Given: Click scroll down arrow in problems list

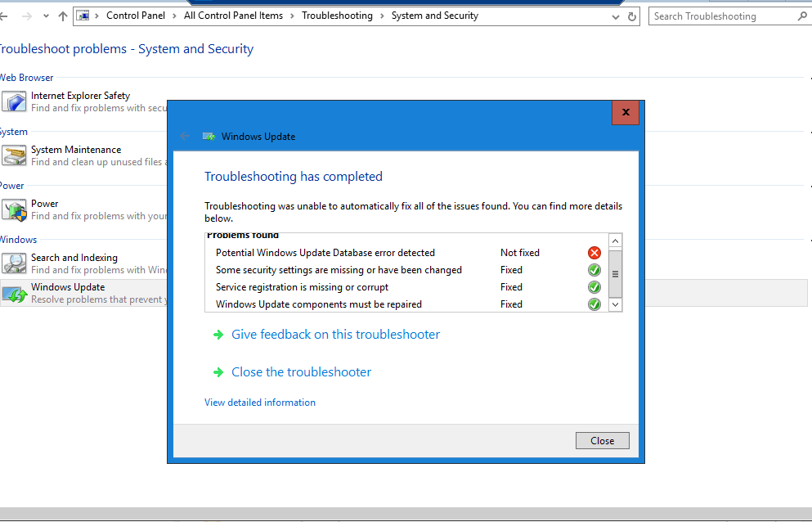Looking at the screenshot, I should [x=615, y=305].
